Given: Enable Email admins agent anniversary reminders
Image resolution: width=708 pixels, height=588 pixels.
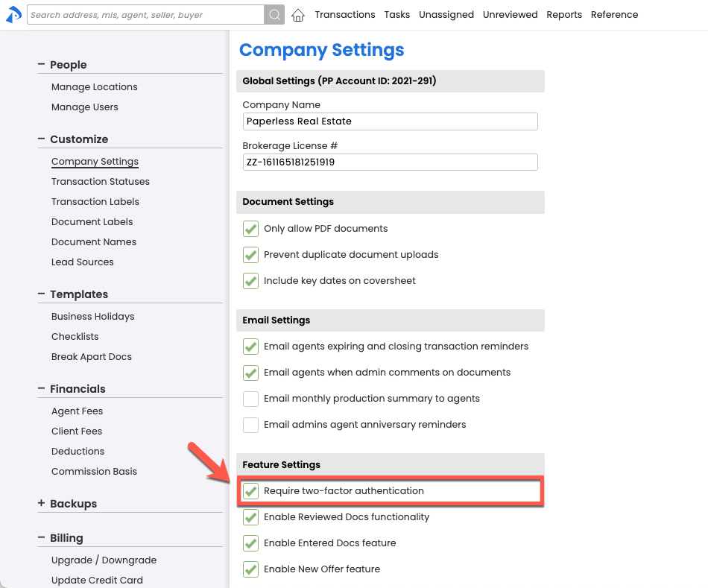Looking at the screenshot, I should (x=251, y=425).
